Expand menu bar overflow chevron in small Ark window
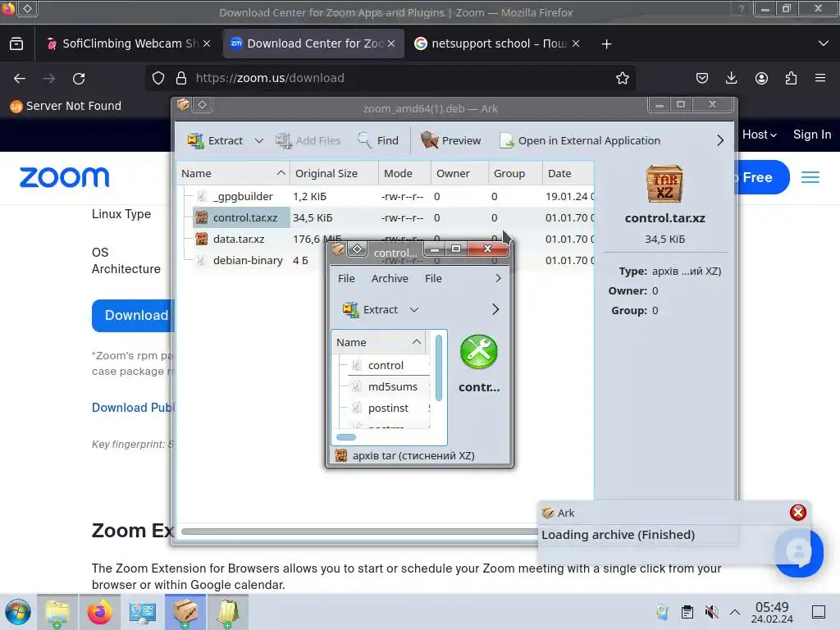The height and width of the screenshot is (630, 840). tap(498, 279)
